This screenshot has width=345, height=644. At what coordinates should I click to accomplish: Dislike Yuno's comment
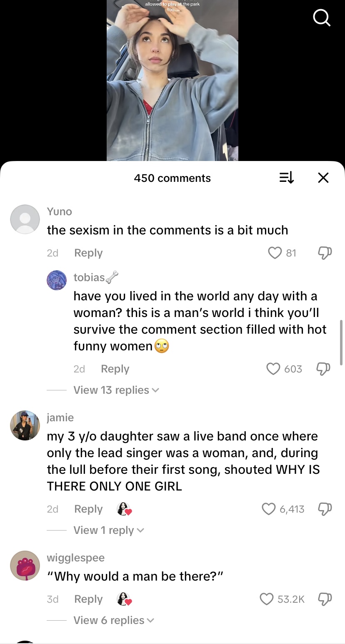(x=325, y=253)
